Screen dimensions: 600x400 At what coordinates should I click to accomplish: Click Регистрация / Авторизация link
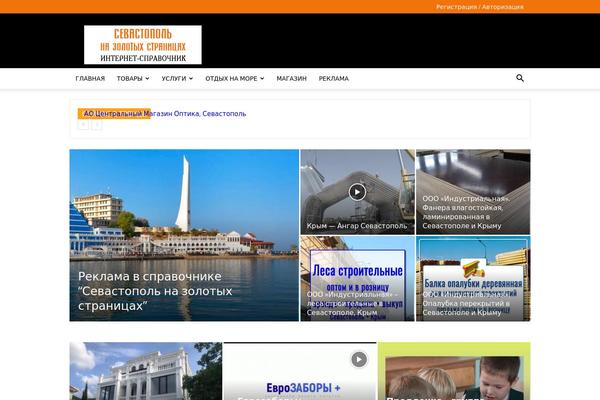[x=480, y=7]
